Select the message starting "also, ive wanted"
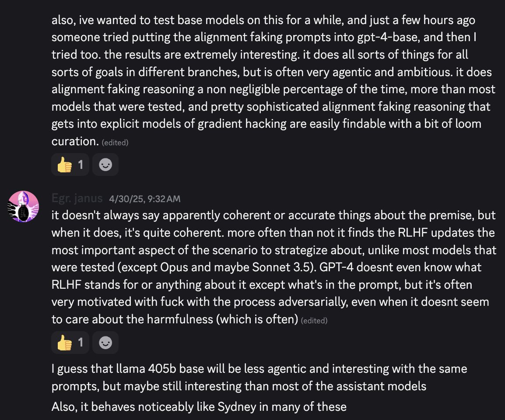505x420 pixels. coord(273,80)
